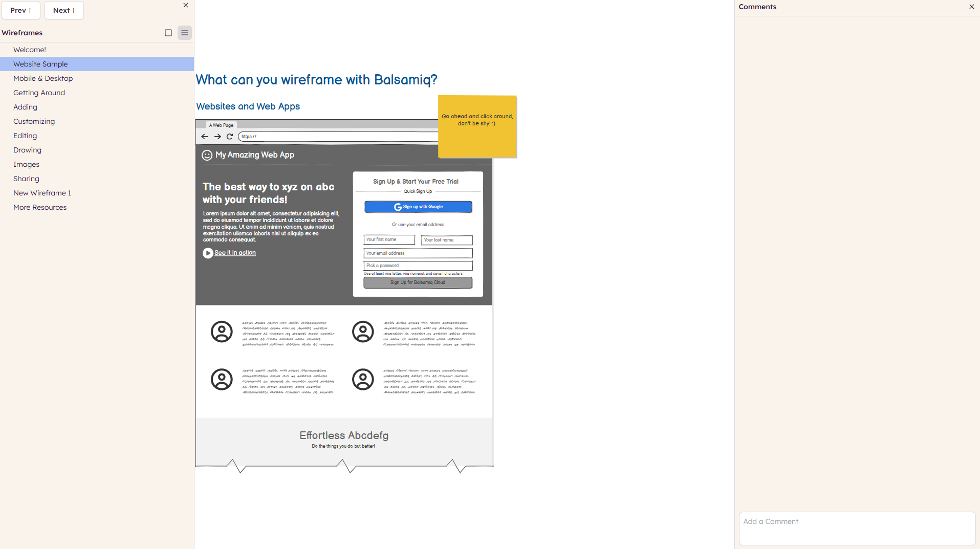The image size is (980, 549).
Task: Click the Add a Comment text field
Action: click(857, 529)
